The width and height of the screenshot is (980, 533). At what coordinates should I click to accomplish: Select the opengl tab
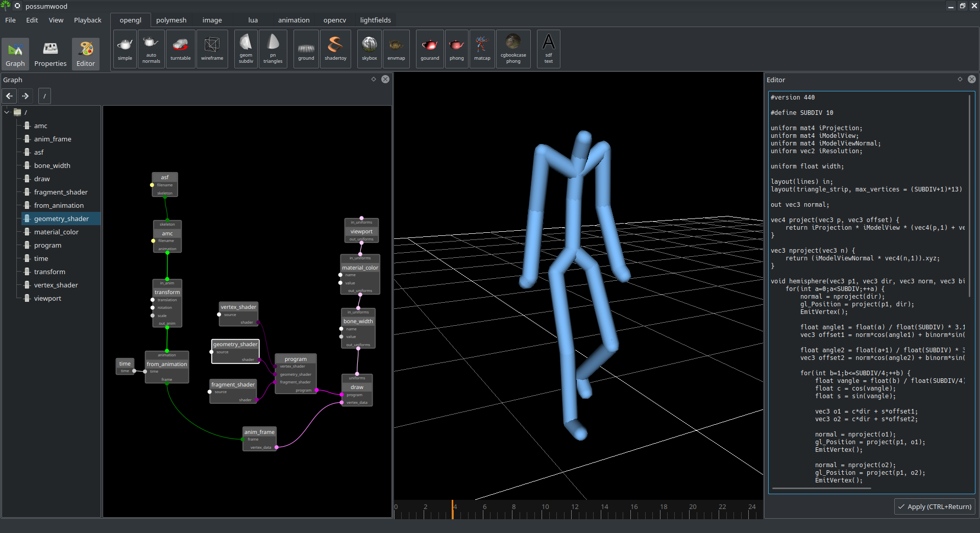point(131,20)
